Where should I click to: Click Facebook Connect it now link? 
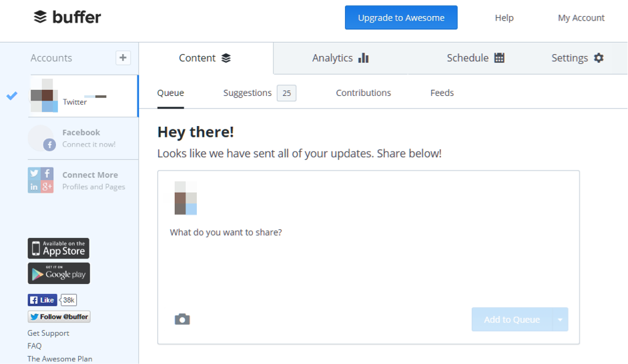coord(89,145)
